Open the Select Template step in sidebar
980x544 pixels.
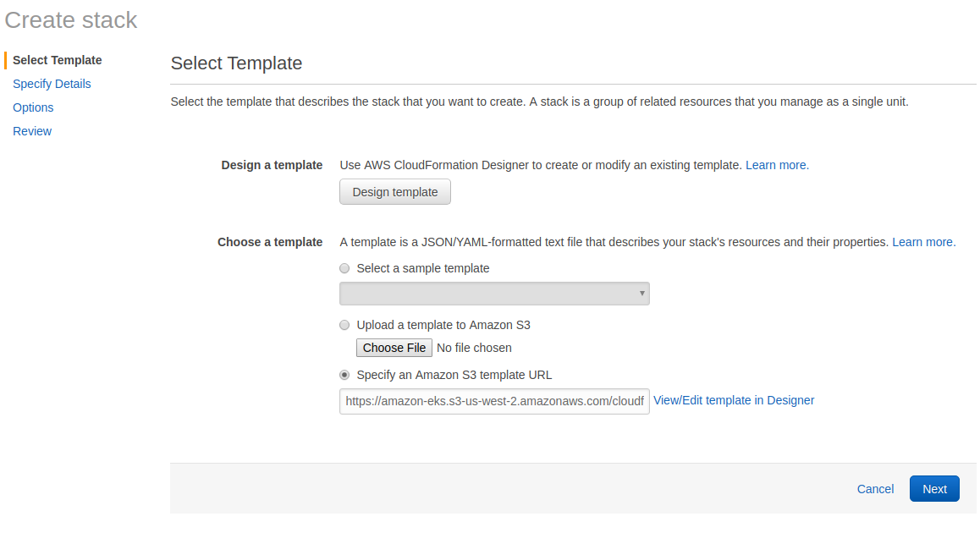[57, 60]
